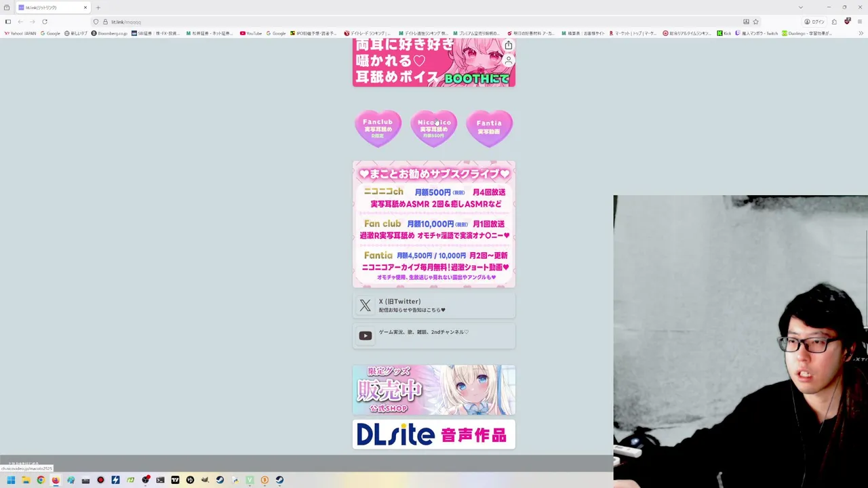
Task: Open the 松井証券 bookmark
Action: [210, 33]
